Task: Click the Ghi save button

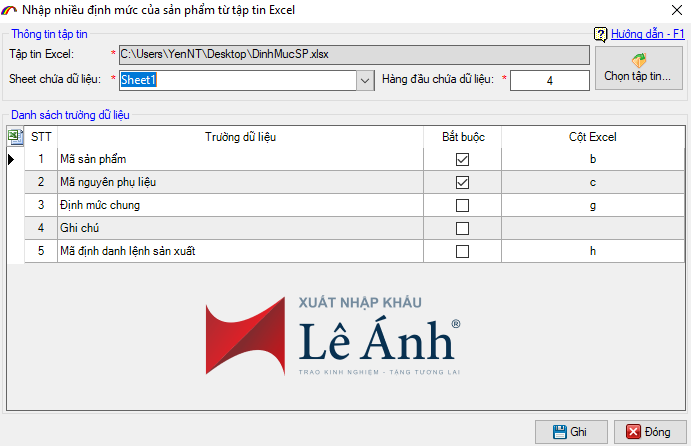Action: pyautogui.click(x=571, y=432)
